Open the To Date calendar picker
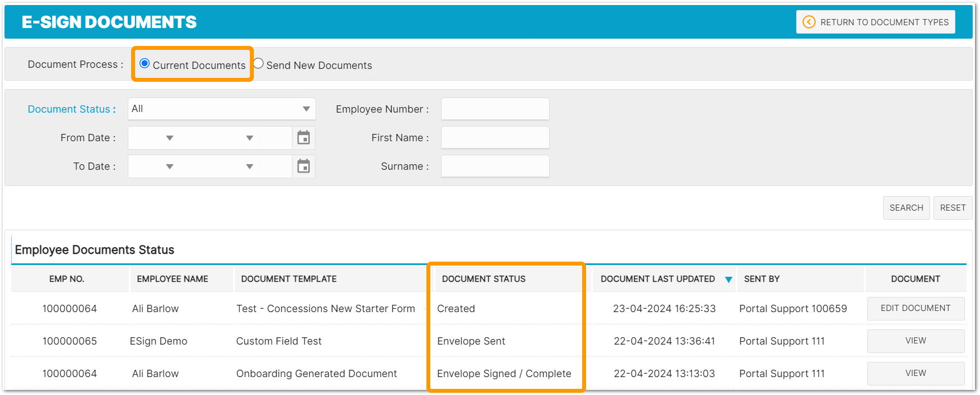The image size is (980, 395). [x=303, y=166]
